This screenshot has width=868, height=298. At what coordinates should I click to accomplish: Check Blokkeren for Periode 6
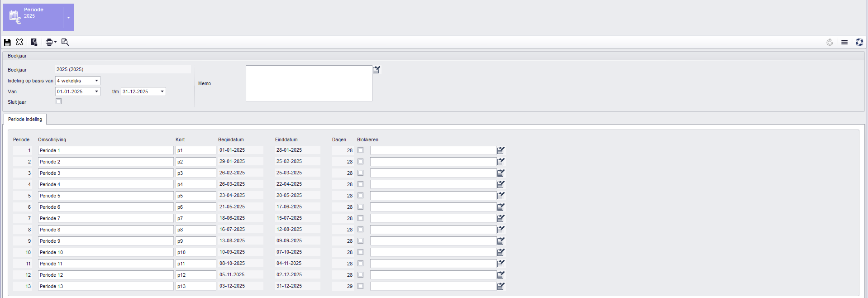(360, 207)
